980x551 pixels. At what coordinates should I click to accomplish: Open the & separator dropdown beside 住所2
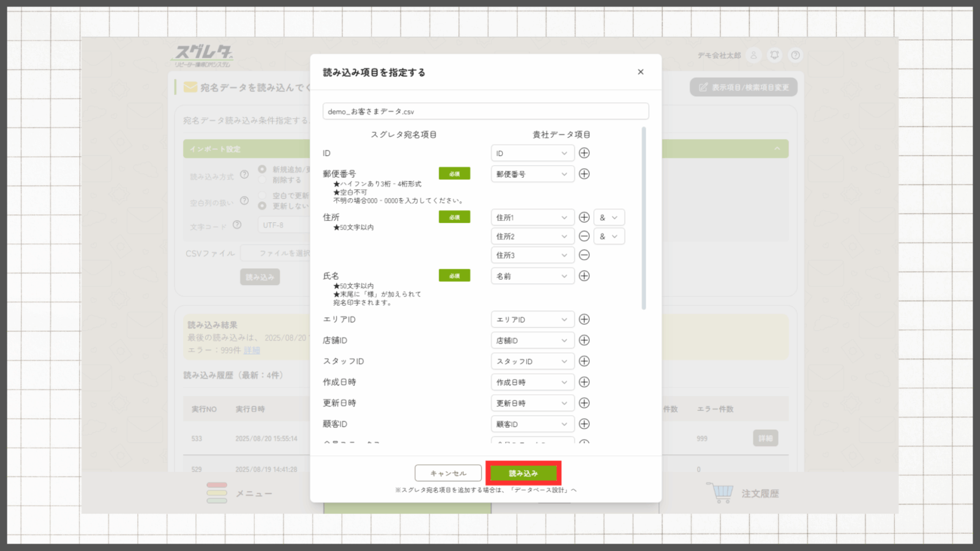[x=609, y=236]
